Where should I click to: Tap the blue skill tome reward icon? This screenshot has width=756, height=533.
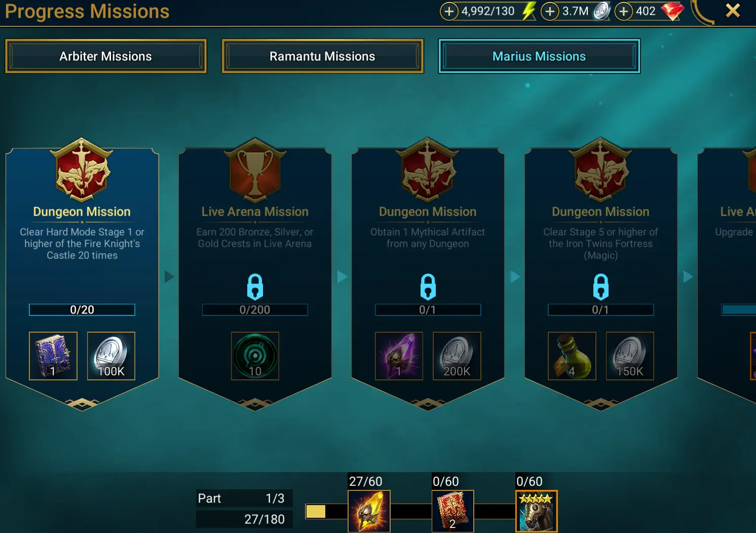(x=53, y=356)
